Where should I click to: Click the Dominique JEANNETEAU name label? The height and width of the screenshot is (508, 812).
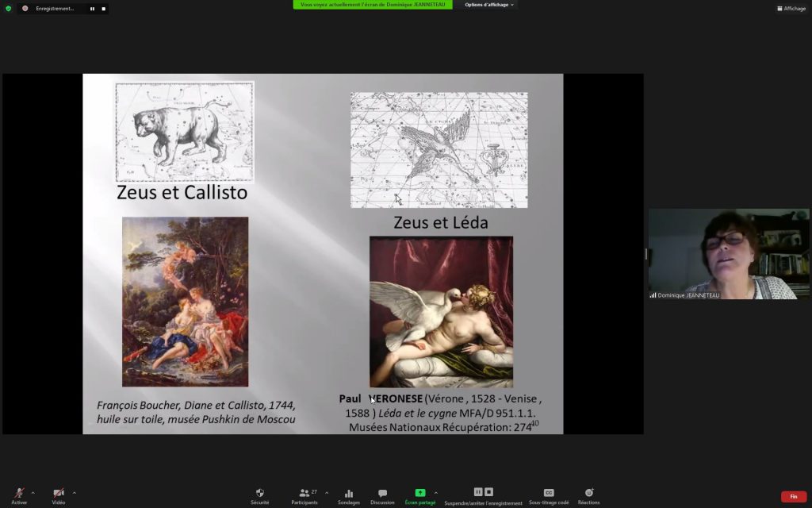point(688,295)
